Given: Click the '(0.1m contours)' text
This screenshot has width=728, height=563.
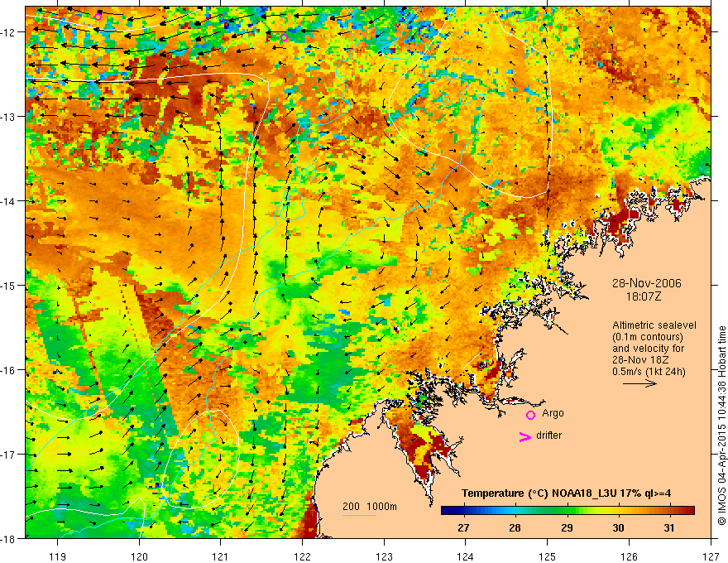Looking at the screenshot, I should tap(648, 337).
